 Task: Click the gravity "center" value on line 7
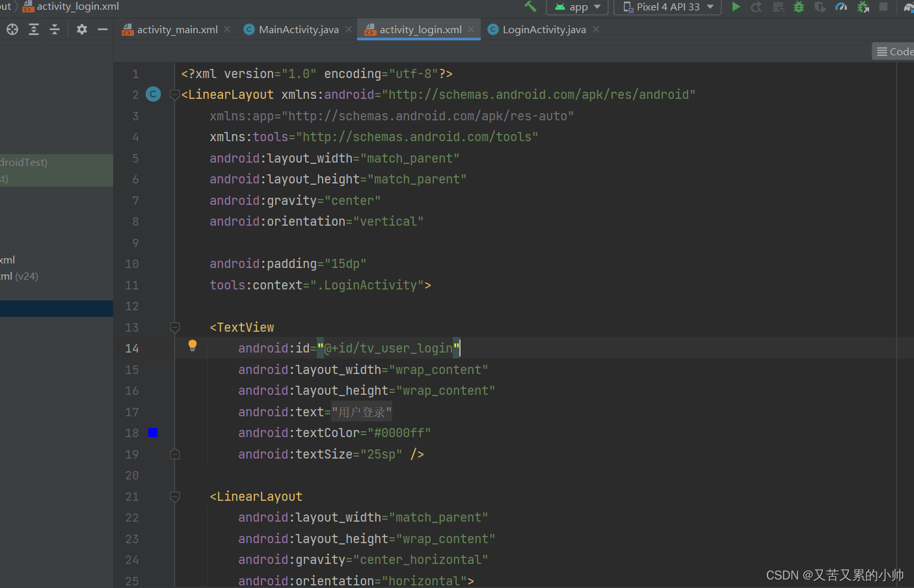point(353,201)
